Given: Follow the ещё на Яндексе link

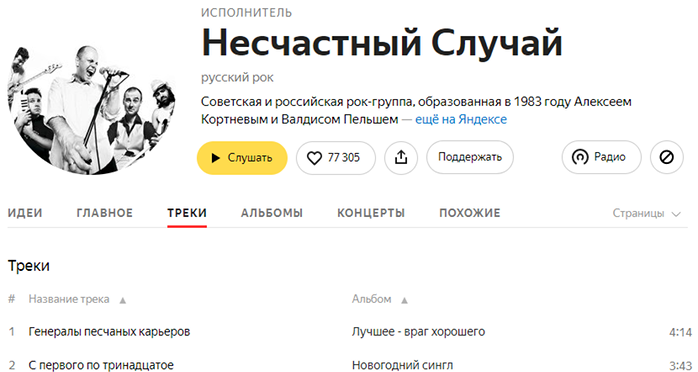Looking at the screenshot, I should (x=461, y=120).
